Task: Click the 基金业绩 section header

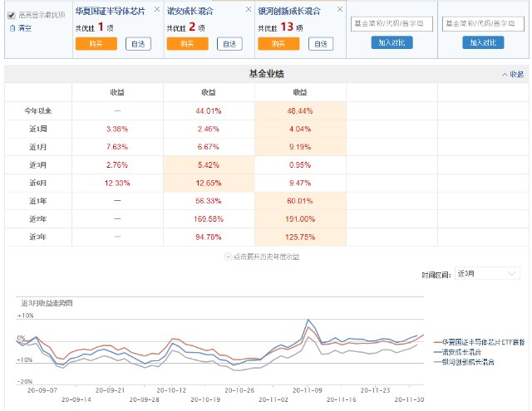Action: [x=266, y=74]
